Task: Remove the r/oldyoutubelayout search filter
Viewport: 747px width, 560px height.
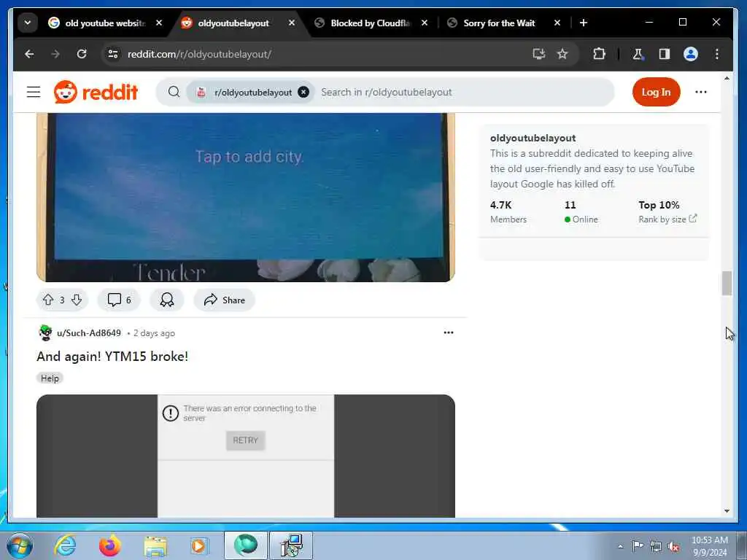Action: pyautogui.click(x=303, y=92)
